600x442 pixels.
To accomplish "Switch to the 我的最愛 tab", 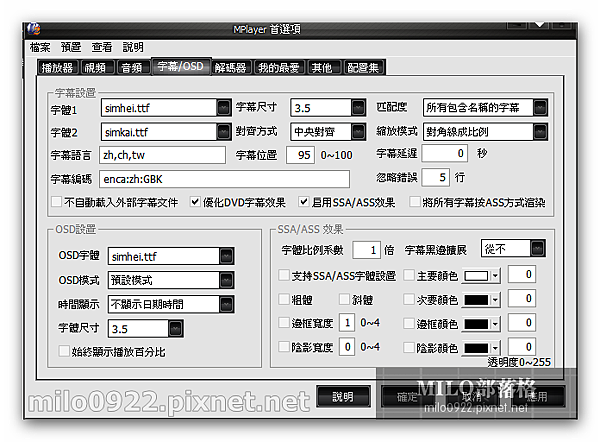I will pyautogui.click(x=279, y=68).
